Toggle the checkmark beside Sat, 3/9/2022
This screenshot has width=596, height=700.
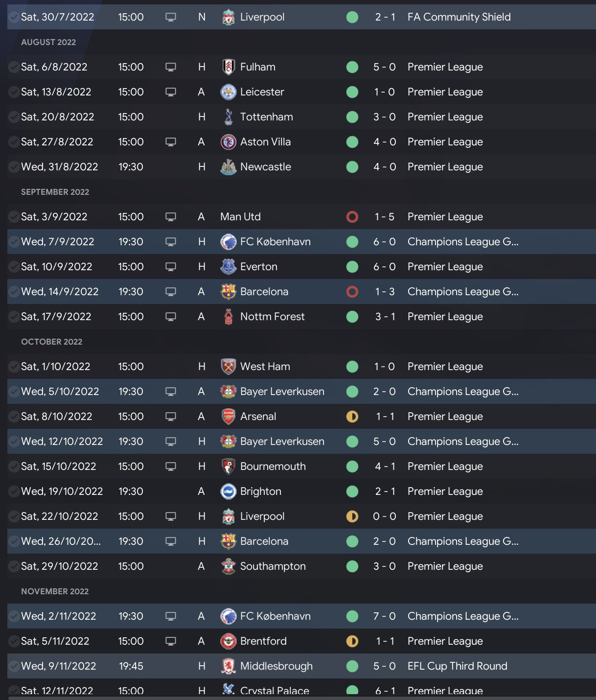tap(14, 217)
